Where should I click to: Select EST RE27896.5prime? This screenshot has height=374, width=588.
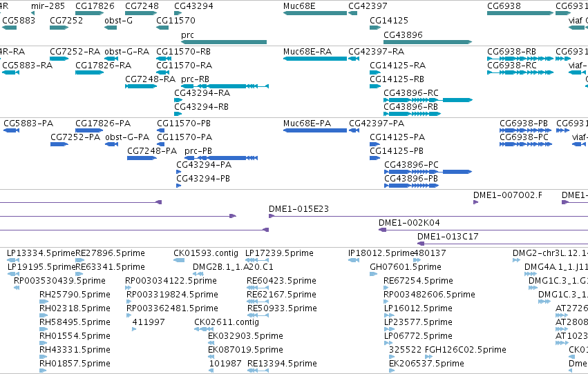tap(111, 253)
